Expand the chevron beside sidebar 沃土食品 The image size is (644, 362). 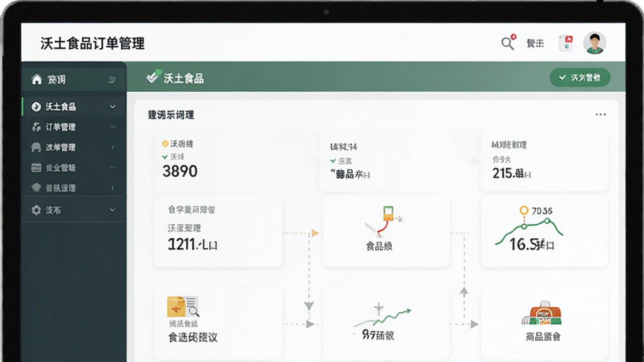(x=113, y=107)
